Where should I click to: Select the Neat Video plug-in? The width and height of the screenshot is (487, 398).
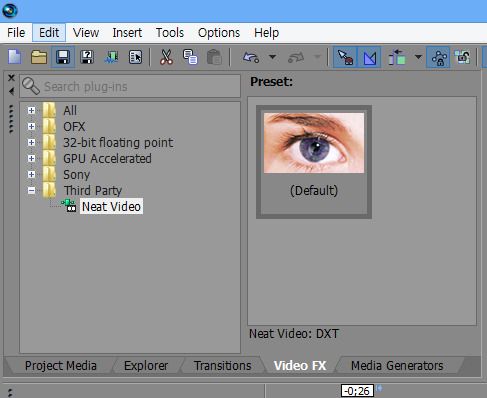point(111,207)
